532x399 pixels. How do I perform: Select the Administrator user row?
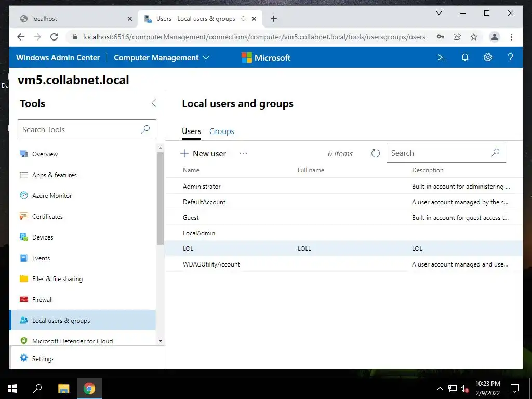pos(344,187)
